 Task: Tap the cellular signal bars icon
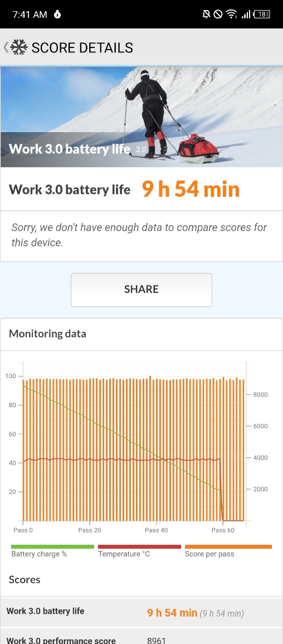pyautogui.click(x=246, y=14)
